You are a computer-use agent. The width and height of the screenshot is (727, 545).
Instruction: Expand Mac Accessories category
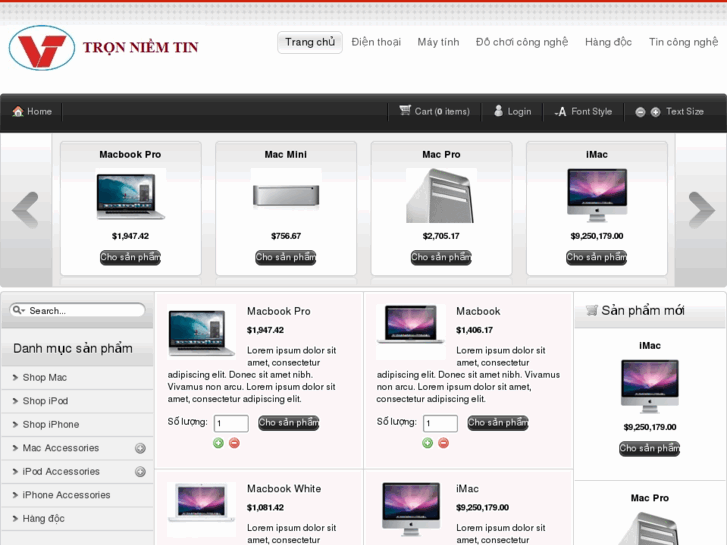[140, 448]
